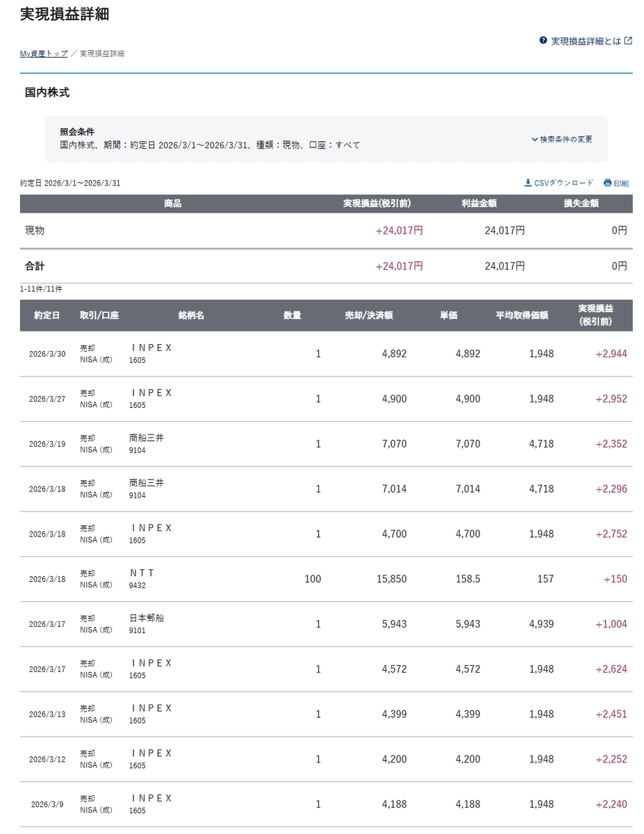Click the 銘柄名 column header
Image resolution: width=644 pixels, height=834 pixels.
[x=191, y=316]
